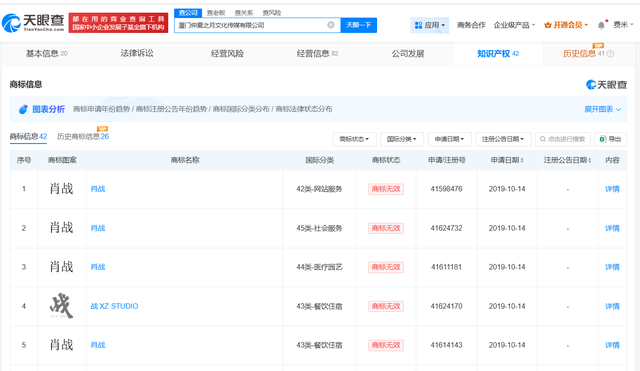Expand charts with 展开图表
Image resolution: width=640 pixels, height=371 pixels.
(602, 109)
